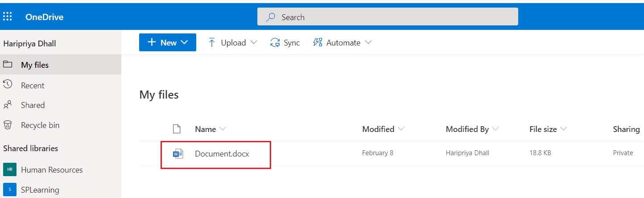644x198 pixels.
Task: Click the February 8 modified date
Action: pyautogui.click(x=378, y=153)
